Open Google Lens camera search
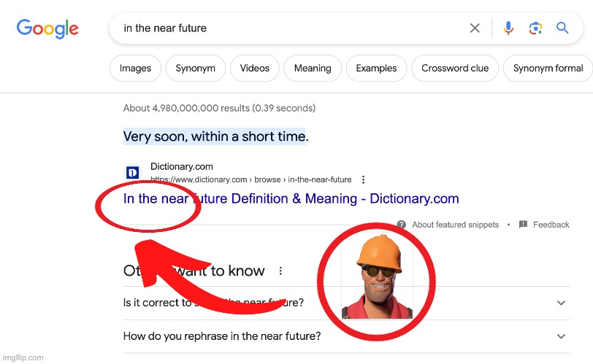 click(x=535, y=28)
